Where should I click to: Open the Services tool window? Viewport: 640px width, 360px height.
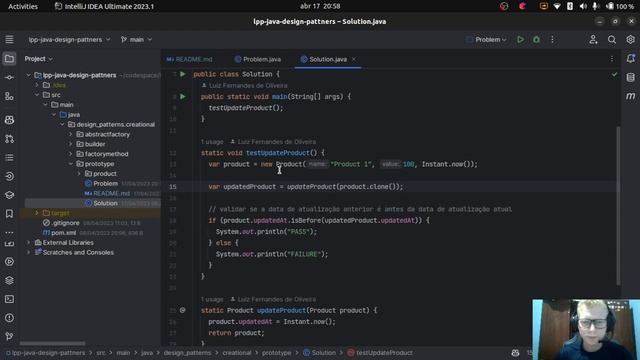point(9,280)
